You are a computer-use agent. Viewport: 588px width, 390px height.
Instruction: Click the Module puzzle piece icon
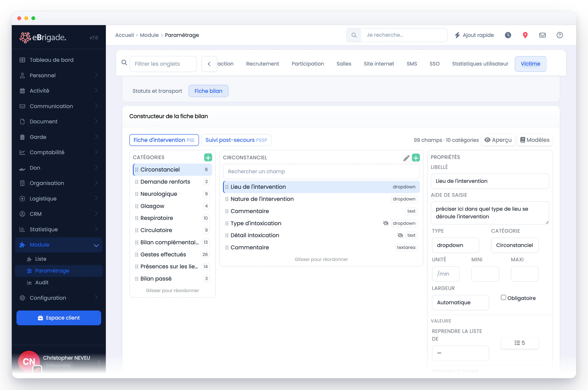pos(22,245)
